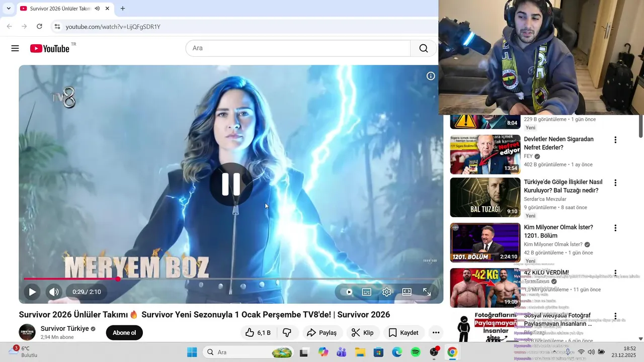Create a clip with Klip button
This screenshot has width=644, height=362.
tap(362, 332)
